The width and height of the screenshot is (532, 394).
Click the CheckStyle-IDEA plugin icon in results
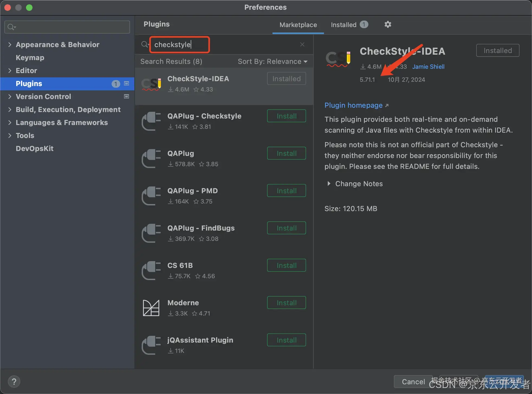152,84
